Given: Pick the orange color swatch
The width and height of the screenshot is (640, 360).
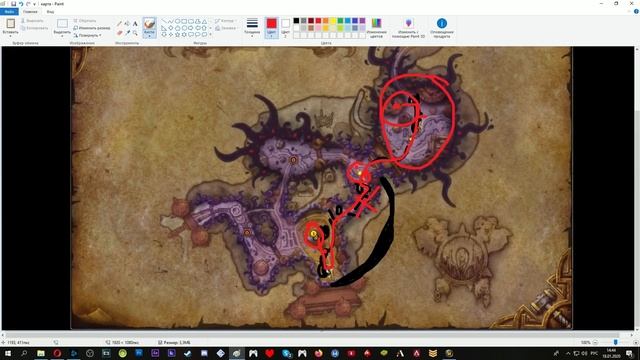Looking at the screenshot, I should pyautogui.click(x=326, y=21).
